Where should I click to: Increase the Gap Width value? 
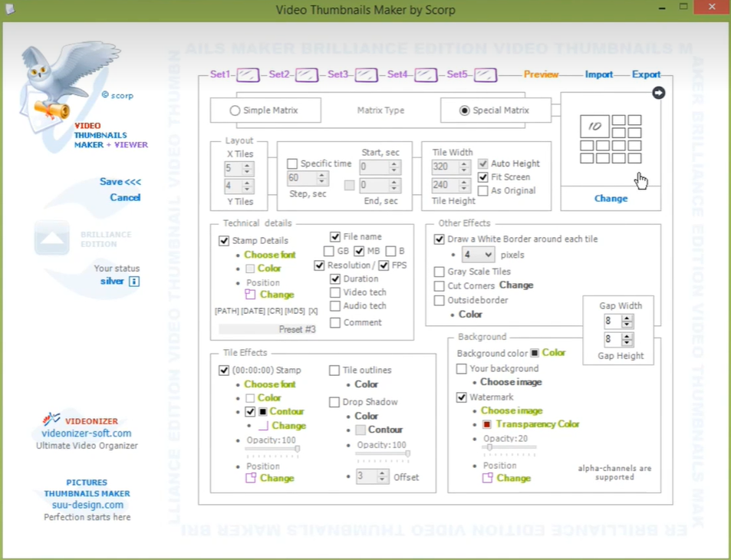click(x=627, y=318)
